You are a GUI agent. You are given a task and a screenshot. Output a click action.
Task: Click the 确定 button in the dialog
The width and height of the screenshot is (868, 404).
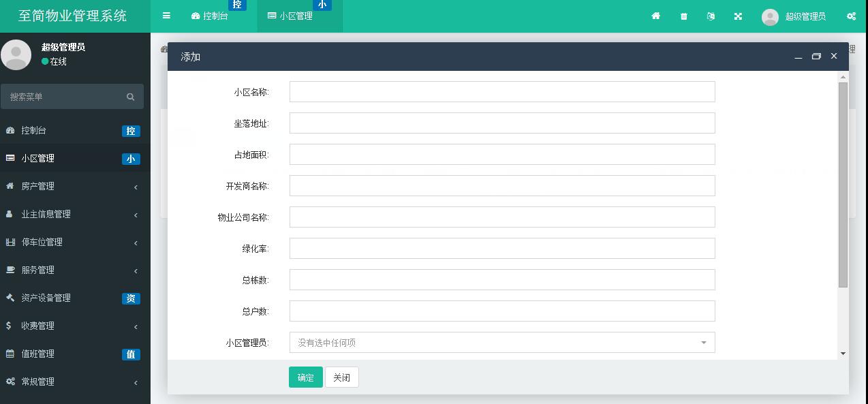305,377
